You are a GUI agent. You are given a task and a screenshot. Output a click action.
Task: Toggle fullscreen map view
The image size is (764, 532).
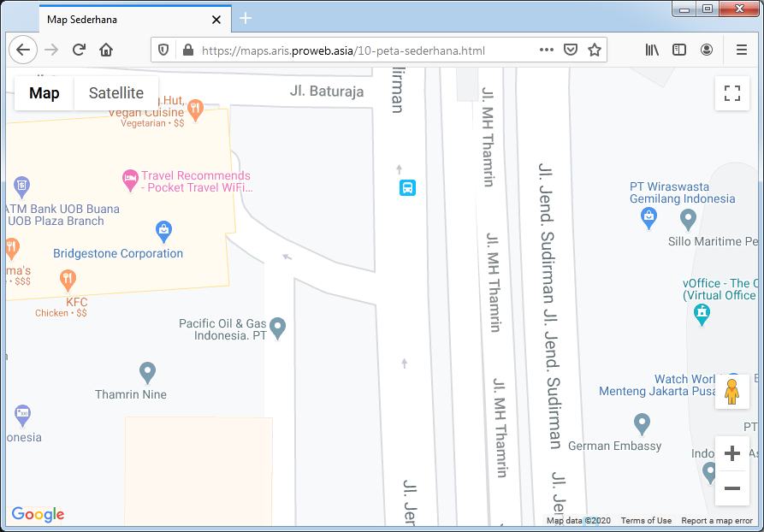(x=731, y=93)
